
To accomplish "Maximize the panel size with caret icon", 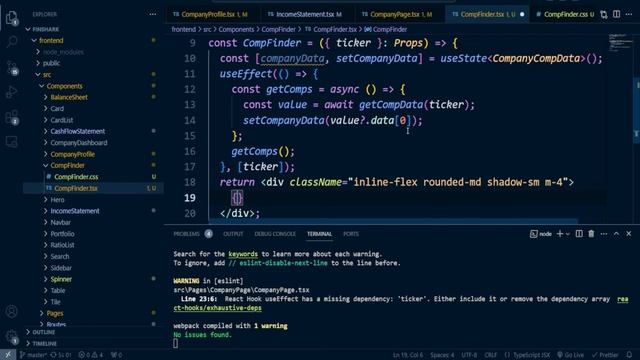I will click(x=616, y=234).
